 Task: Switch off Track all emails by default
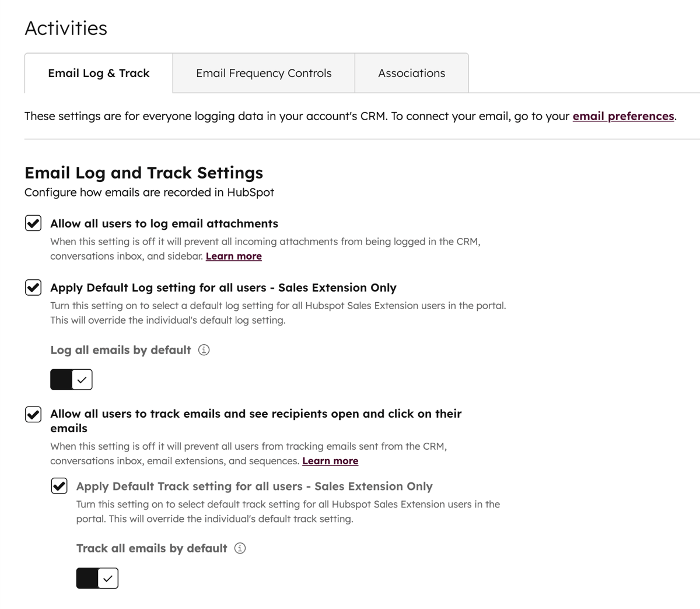click(97, 578)
